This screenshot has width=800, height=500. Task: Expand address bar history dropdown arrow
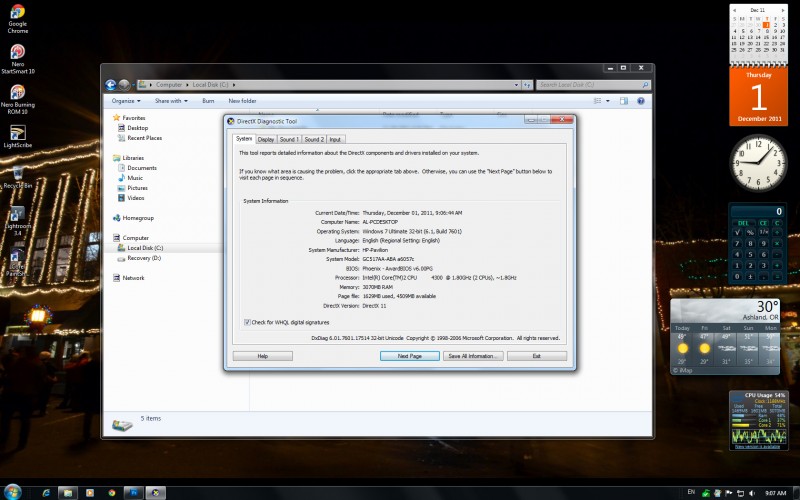516,85
